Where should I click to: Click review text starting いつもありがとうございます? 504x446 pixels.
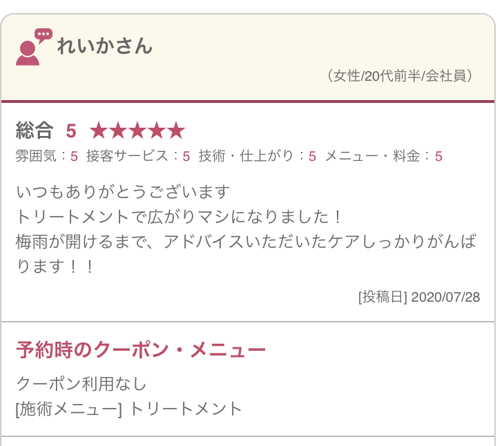tap(123, 192)
